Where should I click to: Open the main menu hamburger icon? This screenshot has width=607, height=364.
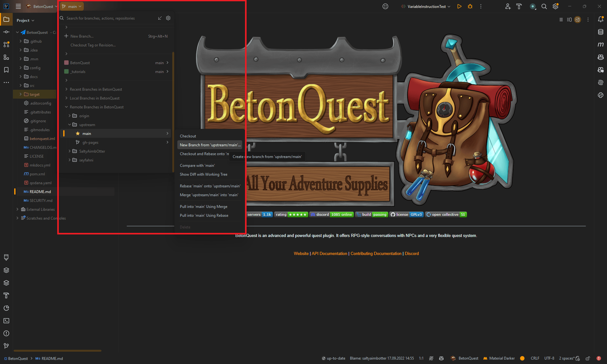(18, 6)
